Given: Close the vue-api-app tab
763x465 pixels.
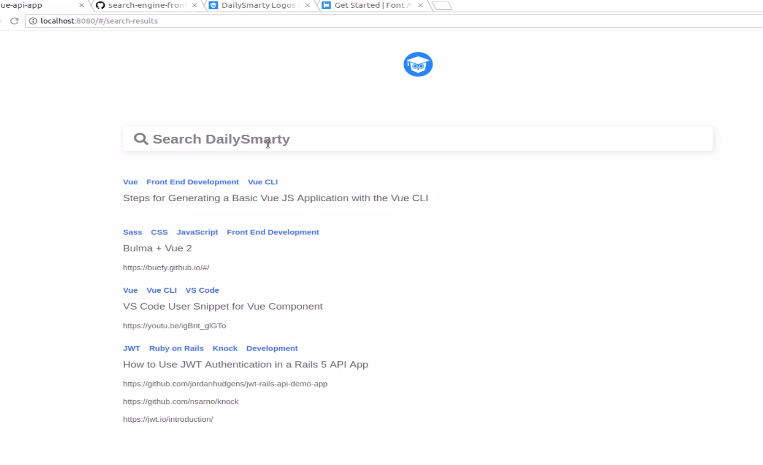Looking at the screenshot, I should coord(81,5).
